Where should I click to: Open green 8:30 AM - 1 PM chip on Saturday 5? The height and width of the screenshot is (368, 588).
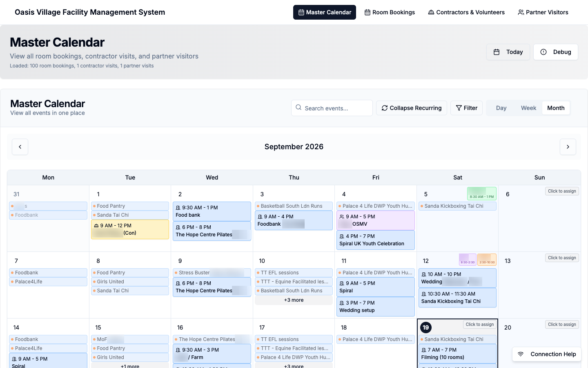482,194
